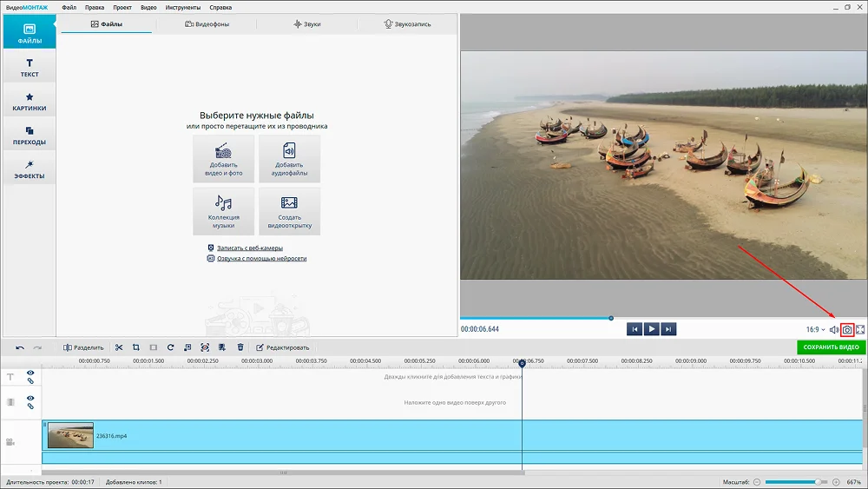868x489 pixels.
Task: Open the Справка menu
Action: 220,7
